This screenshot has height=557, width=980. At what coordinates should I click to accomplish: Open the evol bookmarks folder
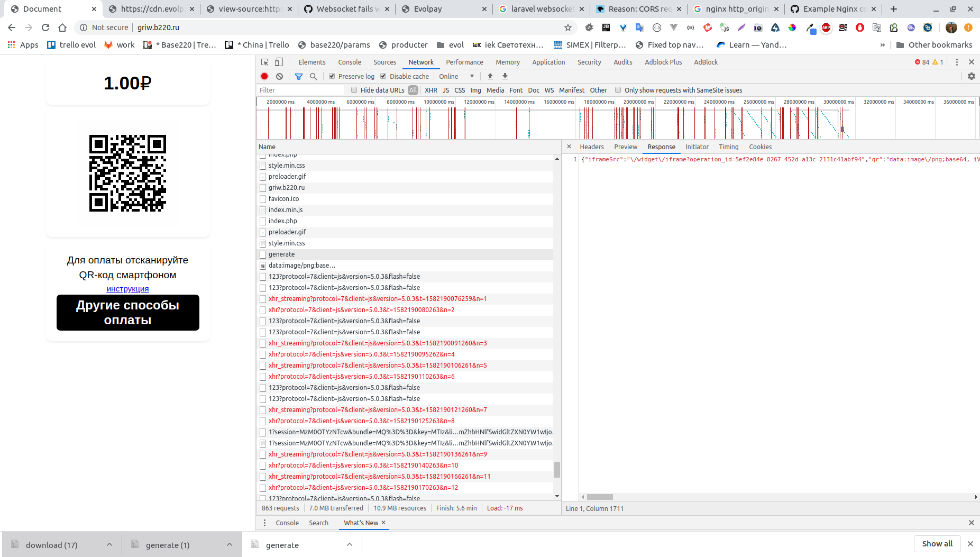tap(450, 45)
